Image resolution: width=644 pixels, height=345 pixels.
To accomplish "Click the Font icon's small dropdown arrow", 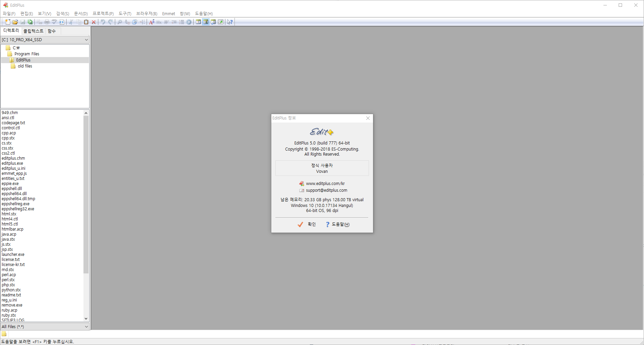I will pos(154,20).
